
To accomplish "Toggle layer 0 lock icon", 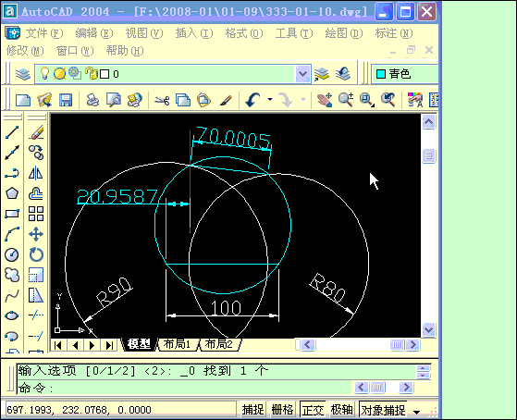I will click(92, 74).
